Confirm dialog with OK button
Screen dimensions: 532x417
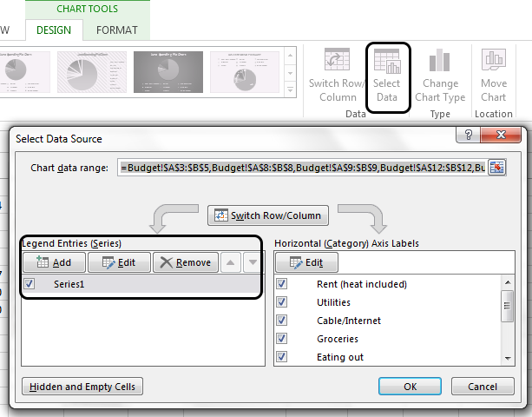coord(410,387)
